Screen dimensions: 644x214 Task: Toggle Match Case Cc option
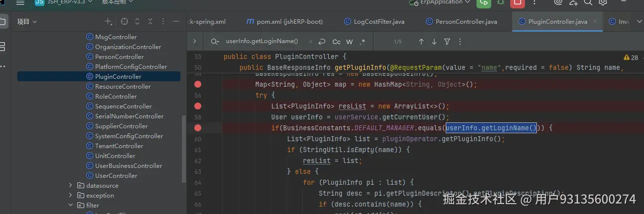[337, 42]
